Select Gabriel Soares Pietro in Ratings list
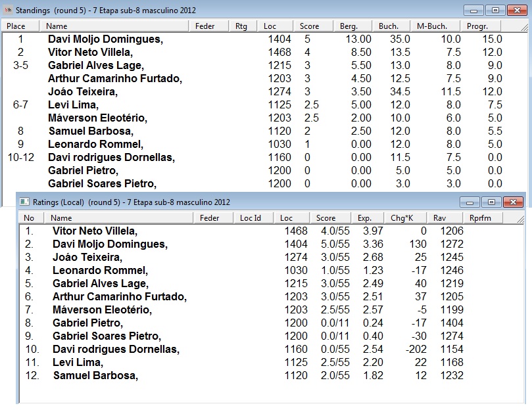Image resolution: width=532 pixels, height=410 pixels. click(x=107, y=336)
